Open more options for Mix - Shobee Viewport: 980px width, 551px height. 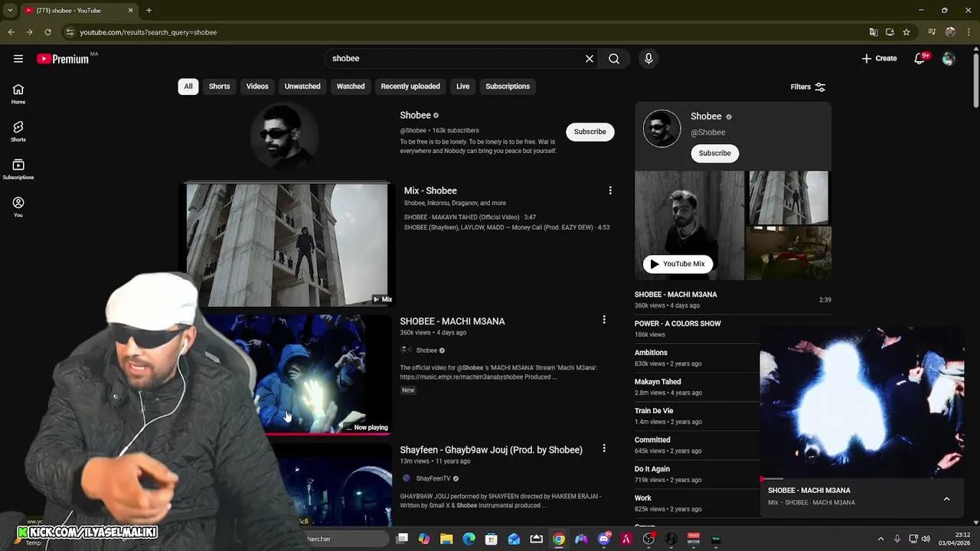pyautogui.click(x=610, y=191)
